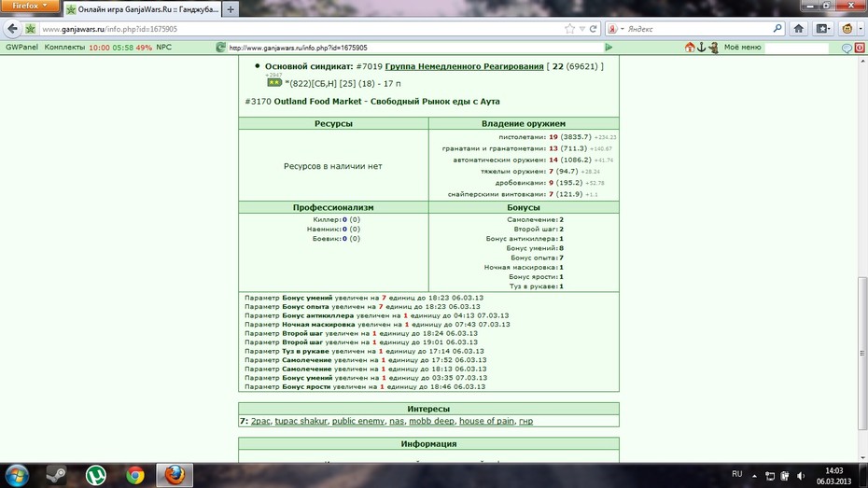
Task: Click the empty GWPanel field beside Моё меню
Action: click(x=796, y=49)
